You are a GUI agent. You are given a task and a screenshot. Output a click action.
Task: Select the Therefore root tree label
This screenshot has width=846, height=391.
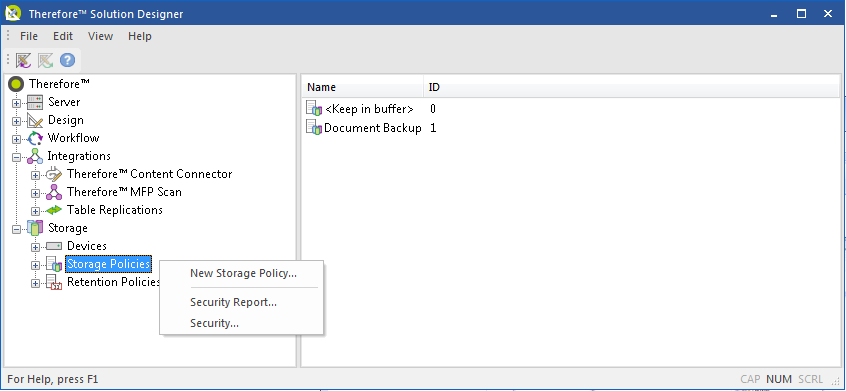59,84
